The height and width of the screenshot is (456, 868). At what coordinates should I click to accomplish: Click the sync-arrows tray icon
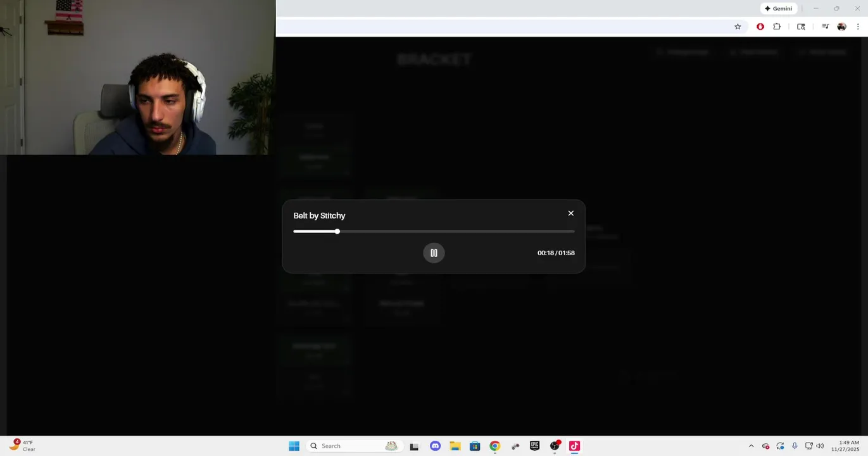tap(780, 446)
